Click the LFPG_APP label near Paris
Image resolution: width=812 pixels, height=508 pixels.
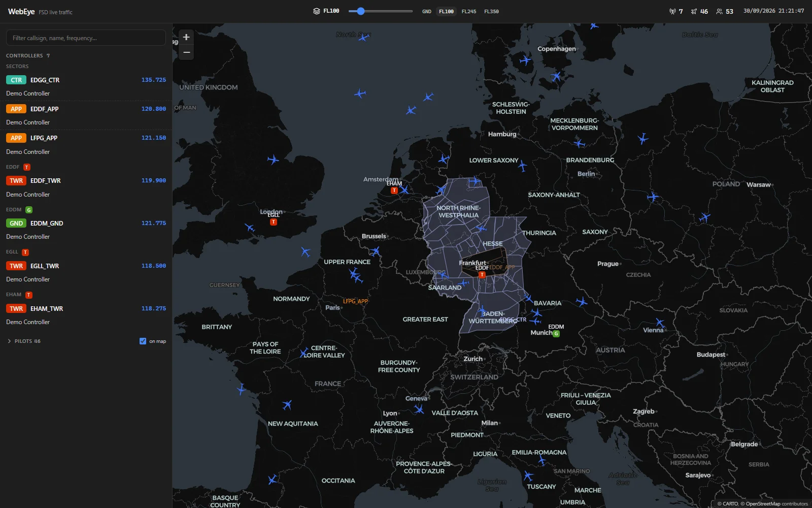point(355,301)
